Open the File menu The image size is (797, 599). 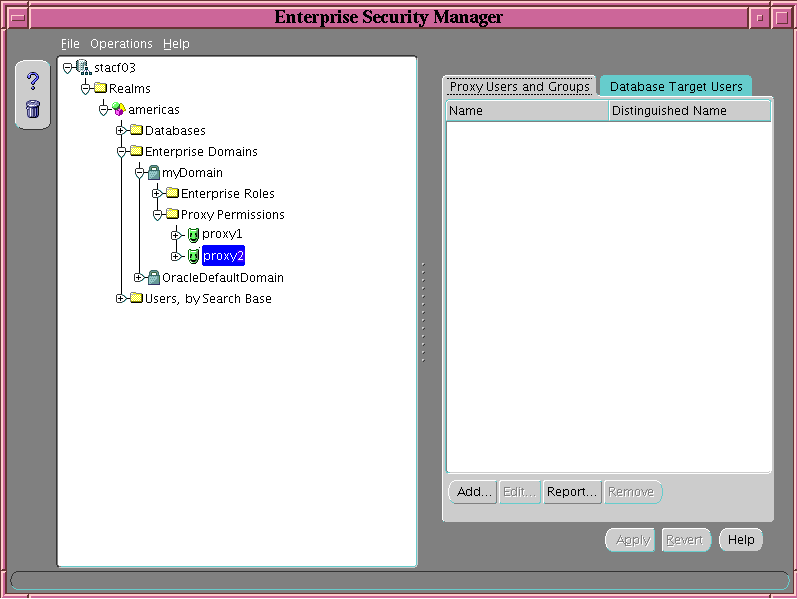click(x=69, y=44)
